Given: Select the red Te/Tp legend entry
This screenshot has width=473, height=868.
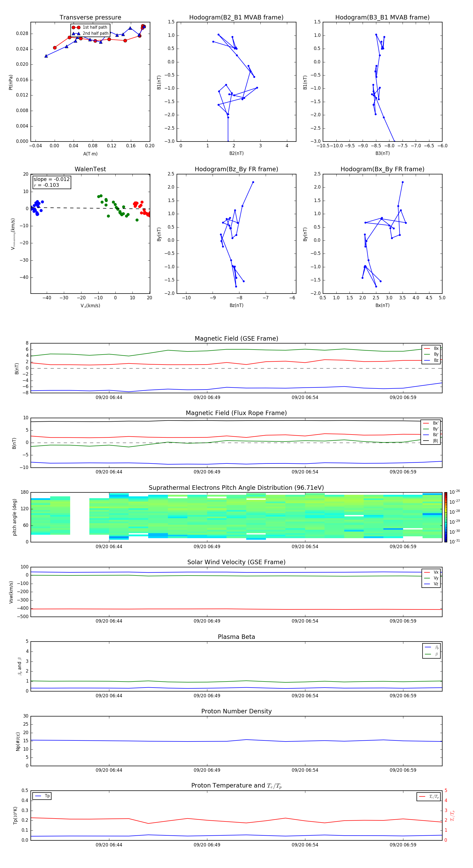Looking at the screenshot, I should coord(429,796).
